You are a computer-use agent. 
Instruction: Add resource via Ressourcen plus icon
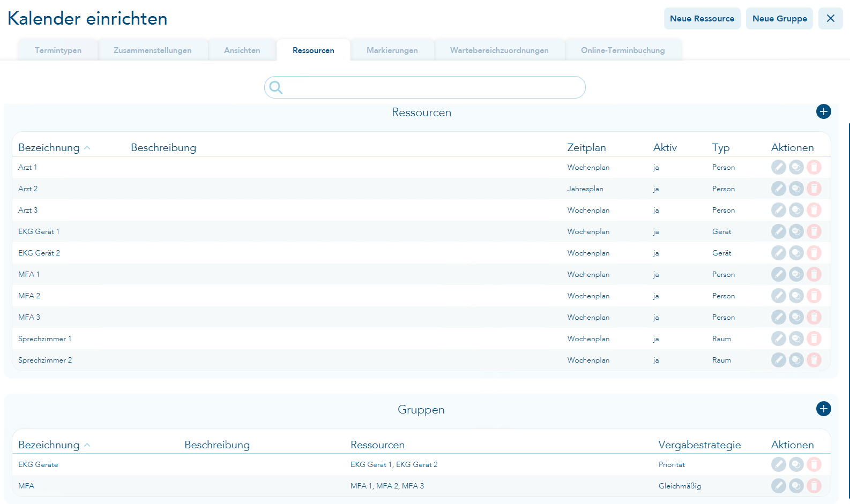coord(824,111)
